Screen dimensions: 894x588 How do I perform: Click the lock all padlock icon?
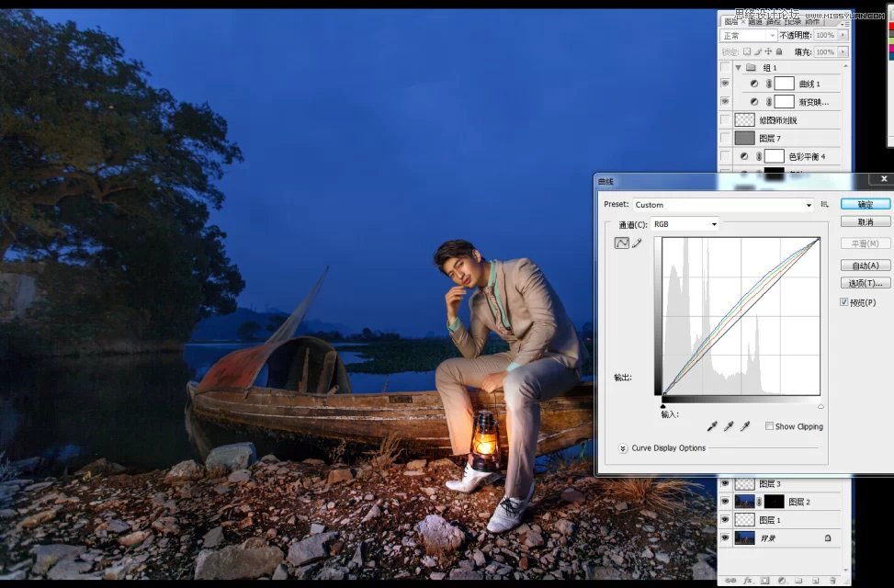pyautogui.click(x=779, y=51)
